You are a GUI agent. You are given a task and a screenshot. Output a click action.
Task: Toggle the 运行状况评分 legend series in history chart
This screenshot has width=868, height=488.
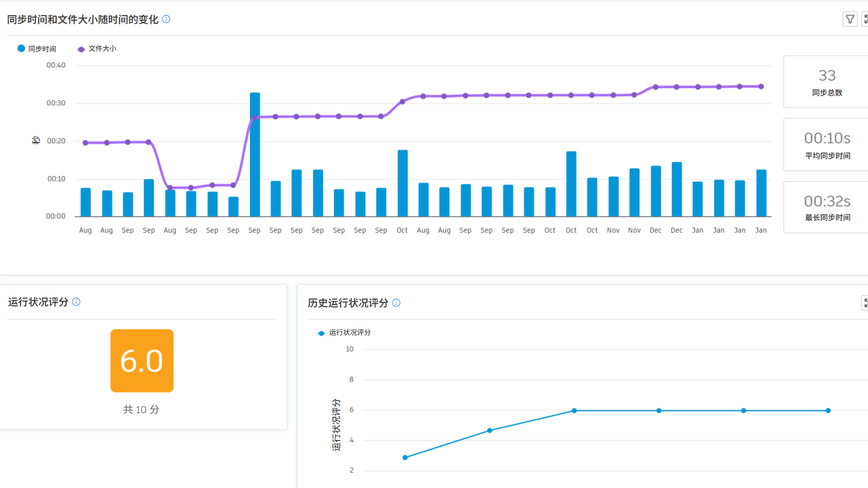click(344, 332)
